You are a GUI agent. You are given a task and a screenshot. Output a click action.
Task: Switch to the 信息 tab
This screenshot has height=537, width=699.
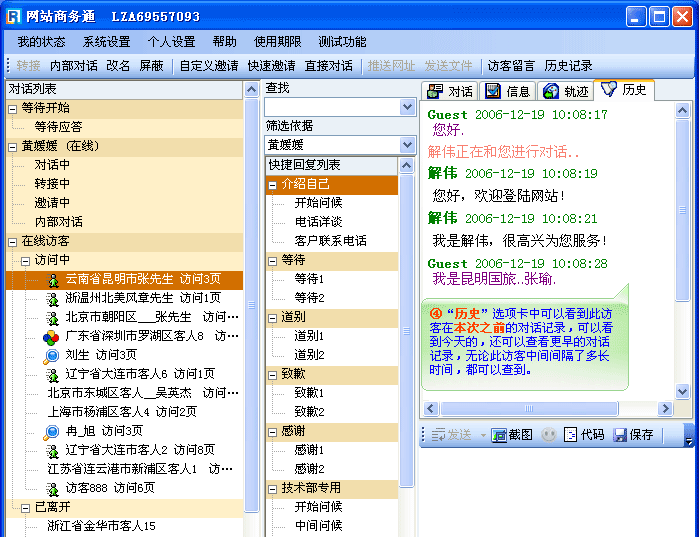507,91
